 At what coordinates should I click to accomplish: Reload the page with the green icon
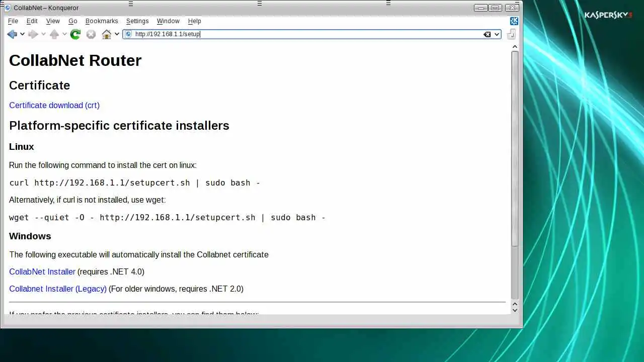[75, 34]
